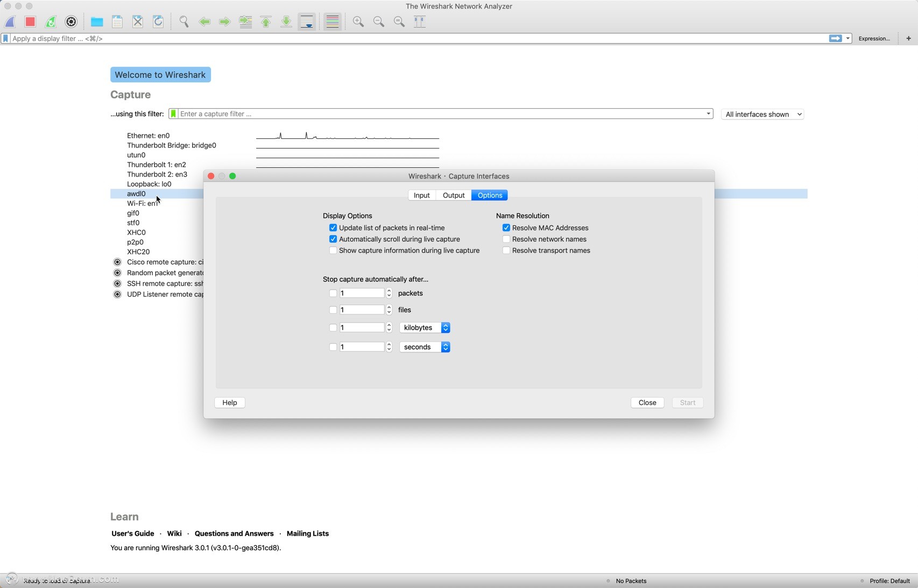The height and width of the screenshot is (588, 918).
Task: Click the green restart capture icon
Action: (x=51, y=22)
